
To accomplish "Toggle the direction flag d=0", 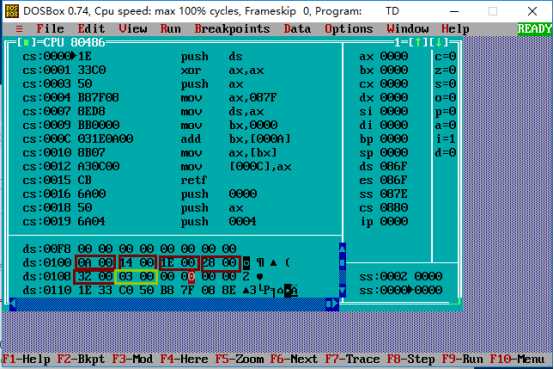I will pos(445,153).
